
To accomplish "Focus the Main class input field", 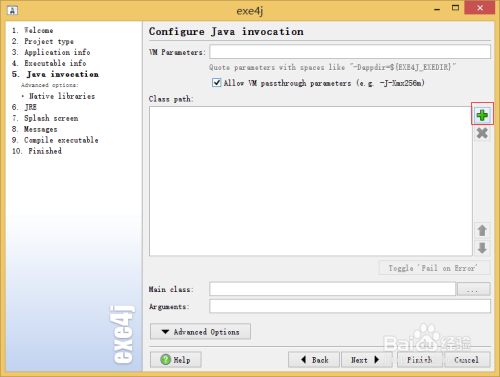I will (332, 289).
